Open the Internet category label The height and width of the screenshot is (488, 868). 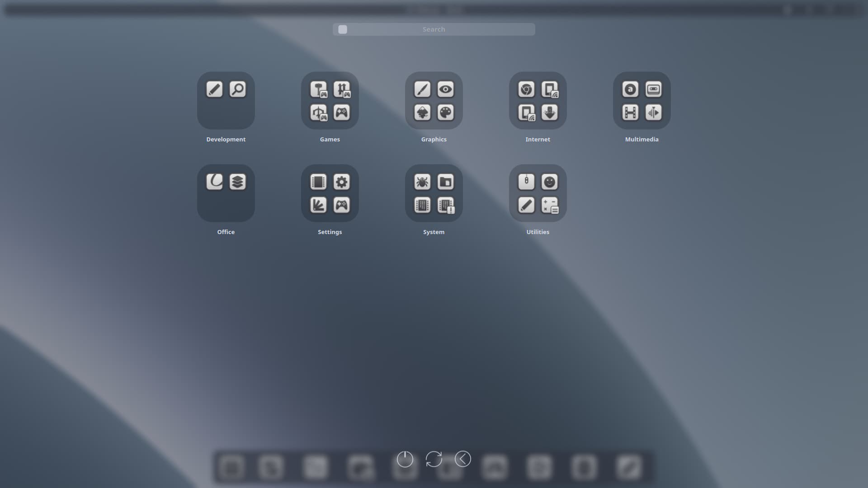coord(538,139)
